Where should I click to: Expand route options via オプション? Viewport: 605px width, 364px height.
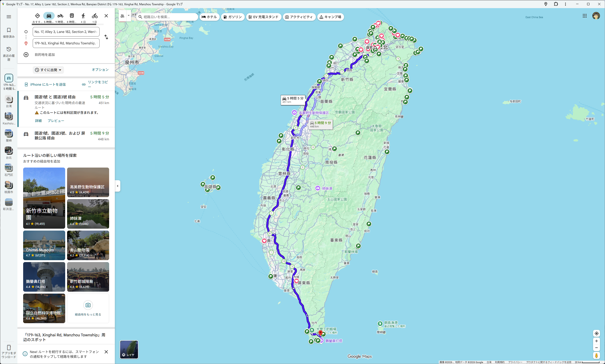click(100, 70)
